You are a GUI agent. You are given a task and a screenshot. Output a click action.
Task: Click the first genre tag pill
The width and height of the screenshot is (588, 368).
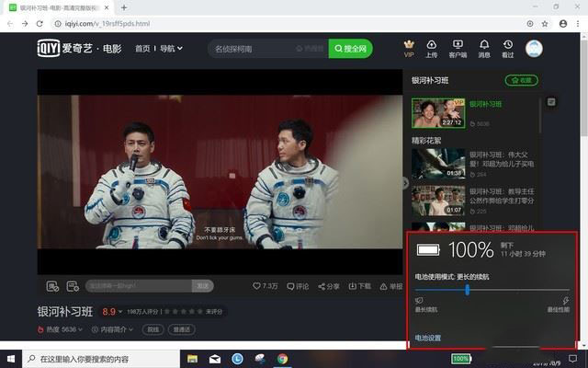coord(153,329)
